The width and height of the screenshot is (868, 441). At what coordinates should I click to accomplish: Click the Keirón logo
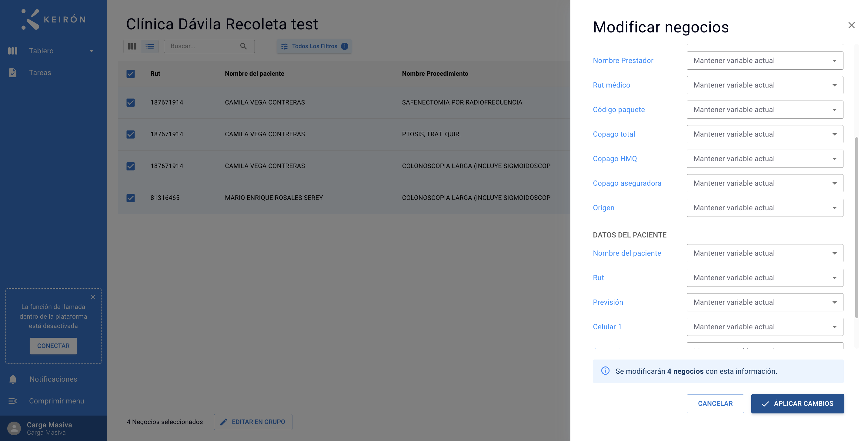click(x=54, y=19)
